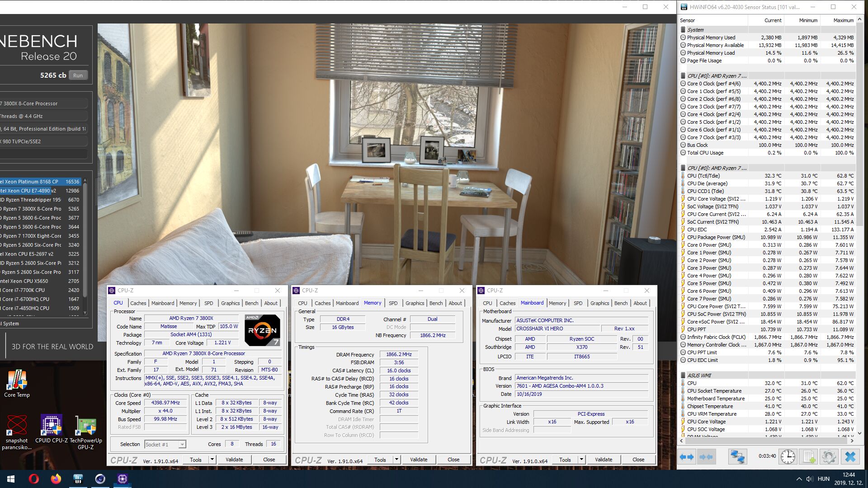Select CPU VRM Temperature sensor row
Viewport: 868px width, 488px height.
click(x=768, y=414)
